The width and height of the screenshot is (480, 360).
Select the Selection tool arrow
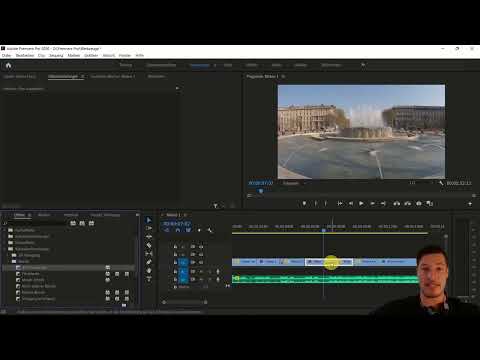[149, 220]
